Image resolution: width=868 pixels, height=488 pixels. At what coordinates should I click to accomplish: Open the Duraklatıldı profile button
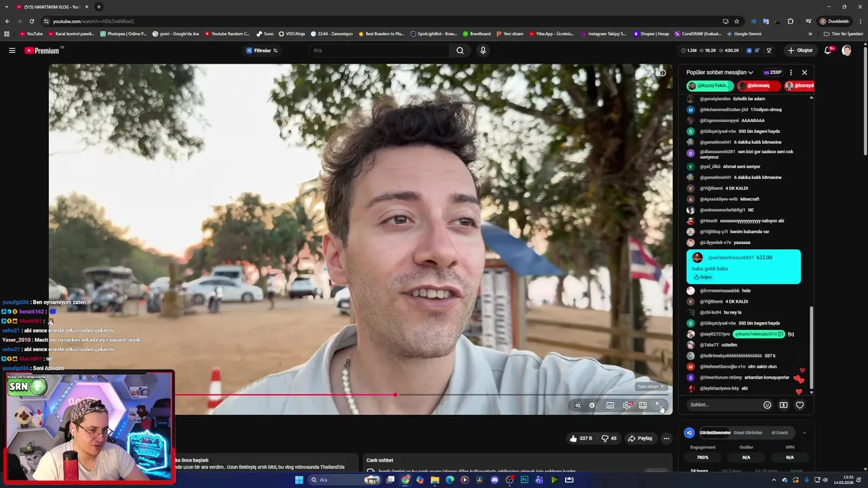coord(834,21)
